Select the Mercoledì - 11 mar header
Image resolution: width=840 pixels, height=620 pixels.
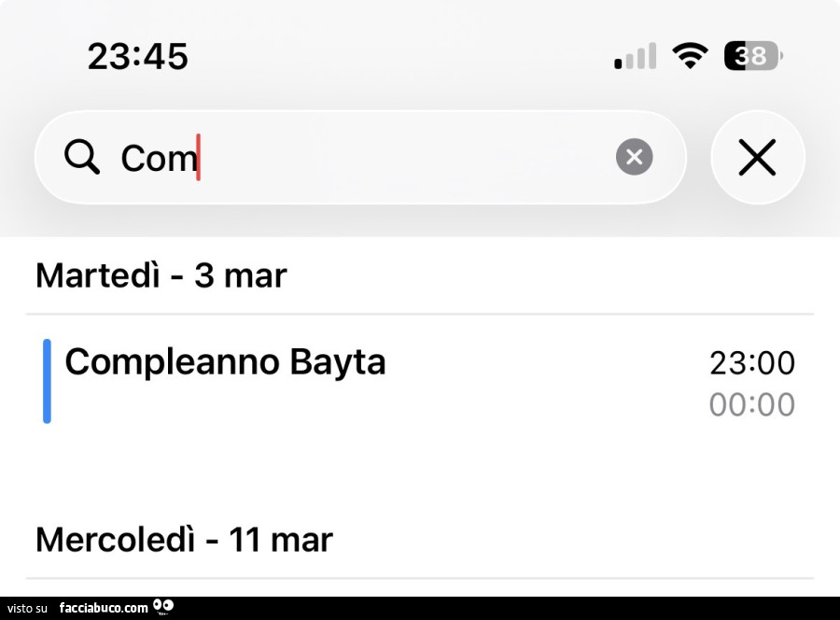coord(184,539)
